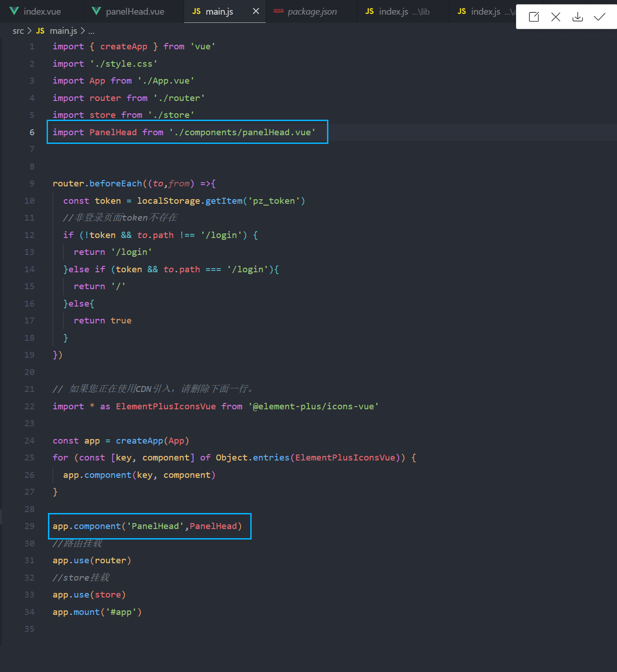This screenshot has width=617, height=672.
Task: Click beforeEach method on line 9
Action: 116,183
